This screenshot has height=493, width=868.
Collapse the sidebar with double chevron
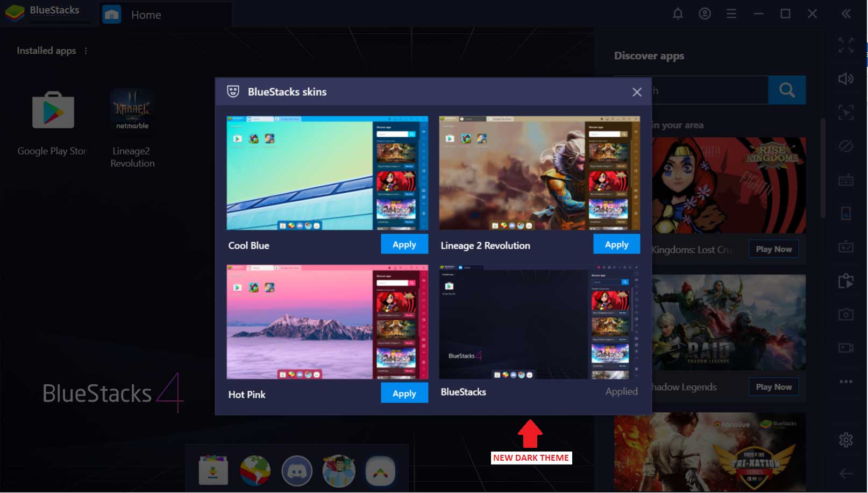846,14
